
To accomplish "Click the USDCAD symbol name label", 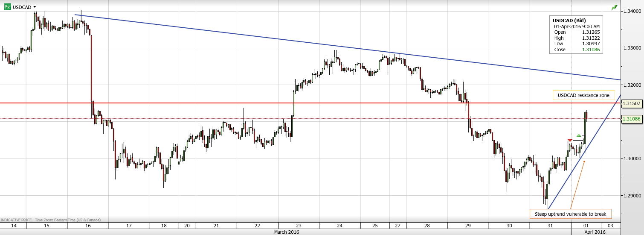I will 21,7.
